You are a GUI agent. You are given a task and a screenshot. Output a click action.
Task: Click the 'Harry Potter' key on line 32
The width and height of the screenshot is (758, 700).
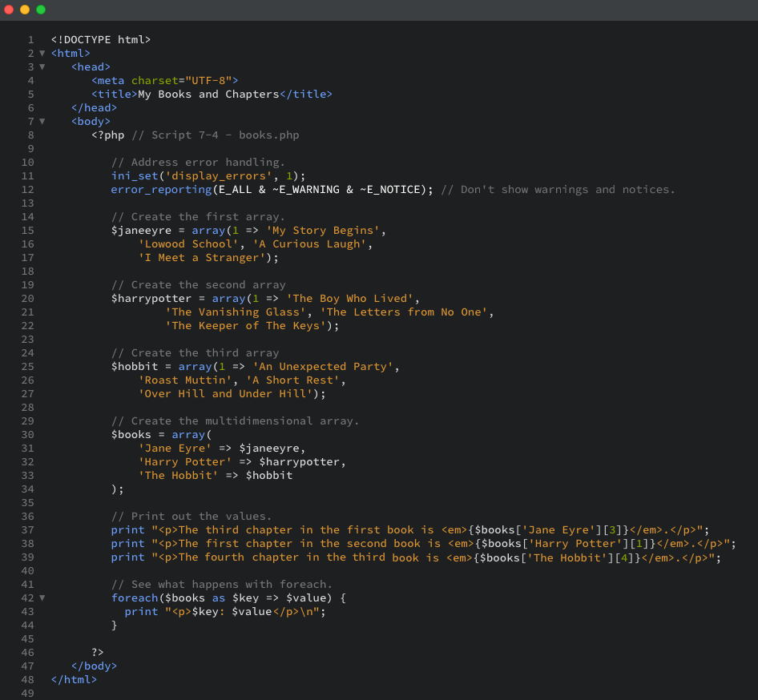(x=185, y=462)
